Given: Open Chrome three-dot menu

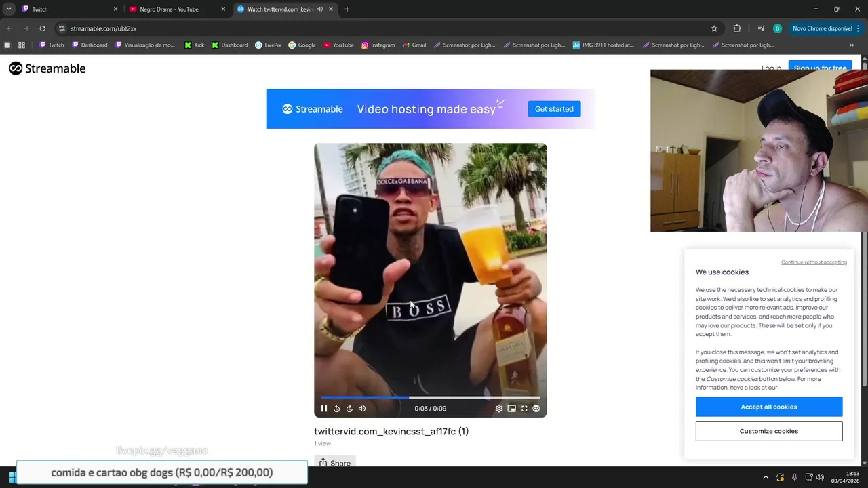Looking at the screenshot, I should pos(859,28).
